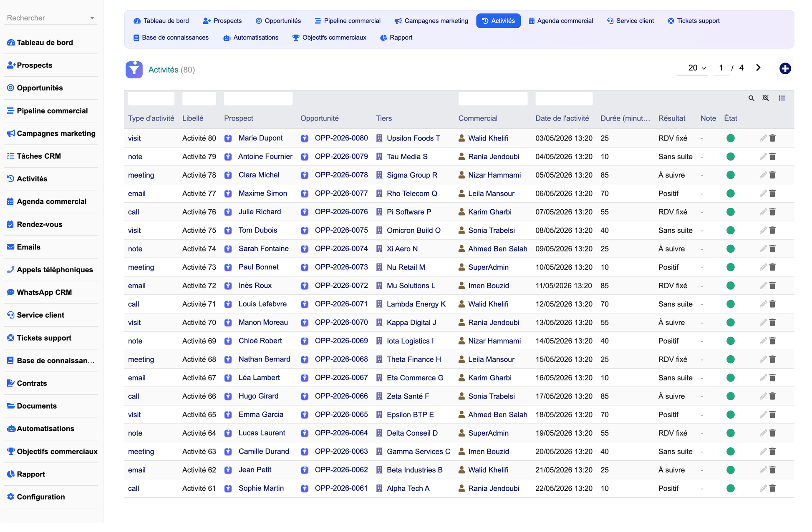Click the Type d'activité filter field
Viewport: 812px width, 532px height.
click(x=151, y=99)
